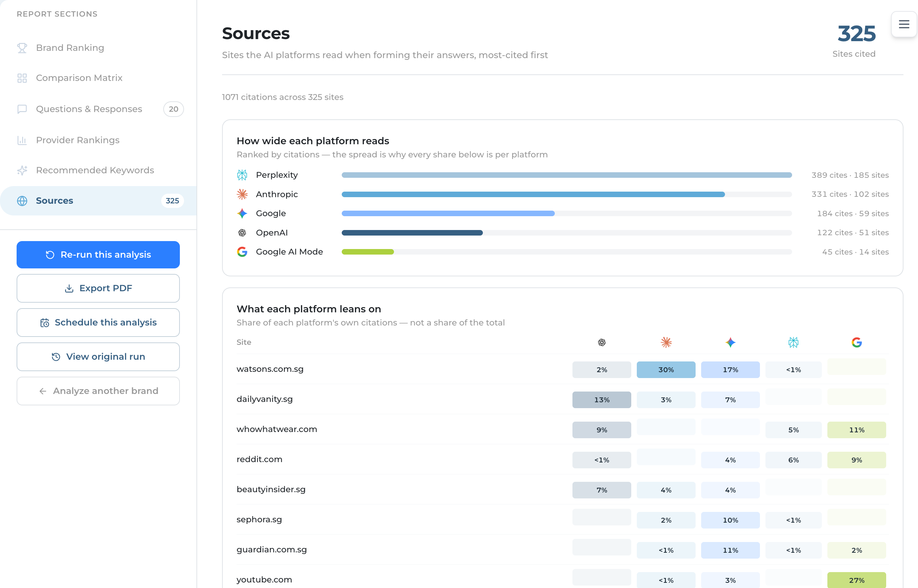Click the Sources globe icon
Image resolution: width=918 pixels, height=588 pixels.
22,201
